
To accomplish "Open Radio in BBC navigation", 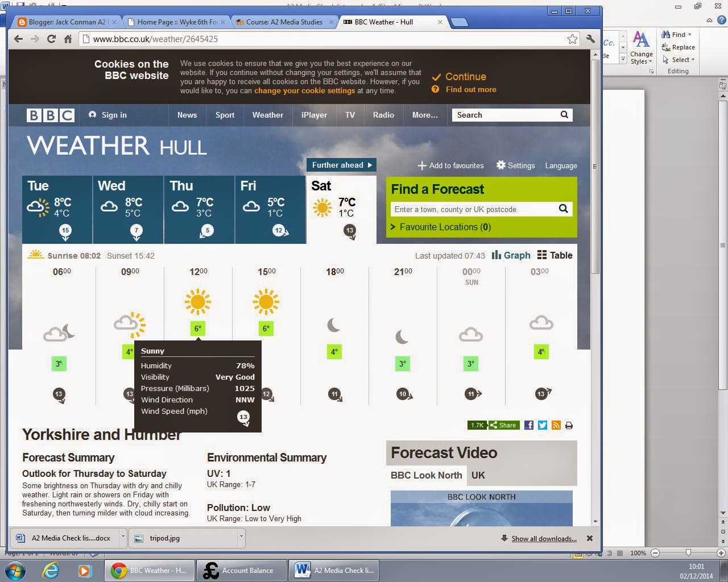I will click(x=383, y=115).
